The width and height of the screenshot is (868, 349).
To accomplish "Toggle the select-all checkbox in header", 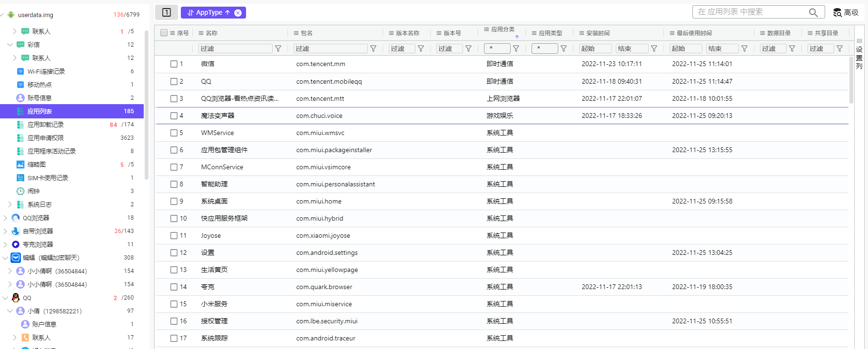I will 164,33.
